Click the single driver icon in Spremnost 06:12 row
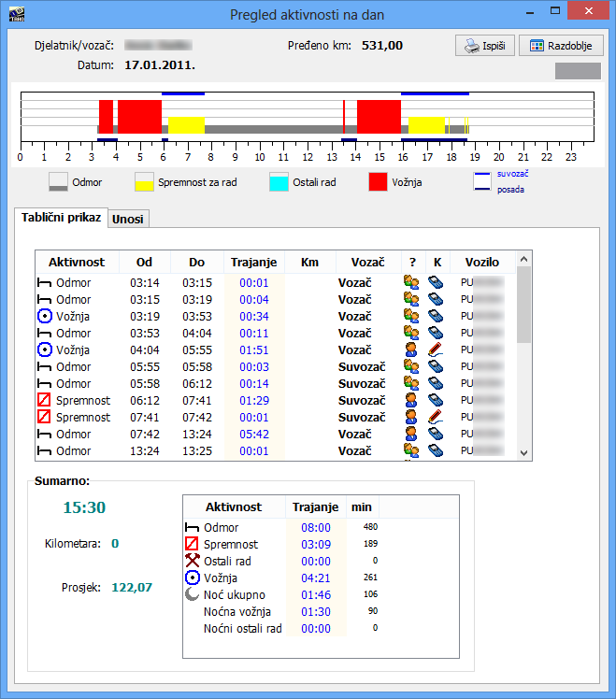 (411, 400)
